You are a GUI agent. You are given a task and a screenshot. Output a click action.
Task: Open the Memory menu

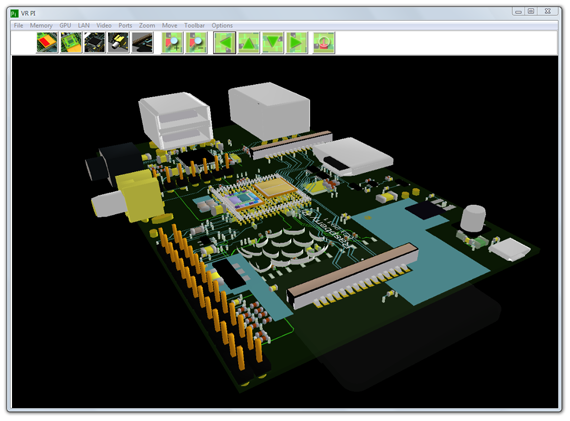pyautogui.click(x=41, y=25)
